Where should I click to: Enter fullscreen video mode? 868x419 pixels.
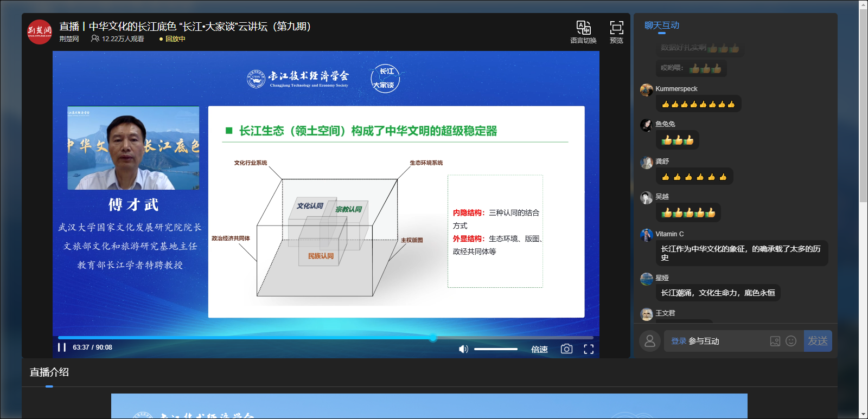(x=589, y=349)
